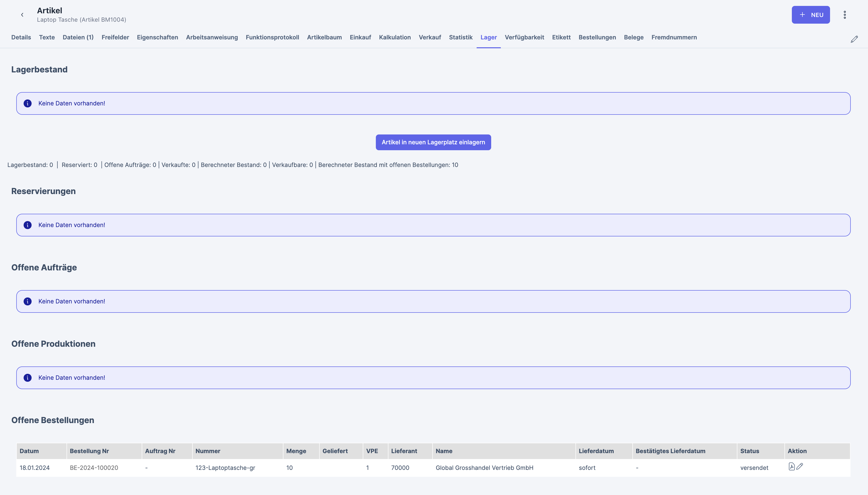Image resolution: width=868 pixels, height=495 pixels.
Task: Click the edit pencil in the Aktion column
Action: tap(800, 466)
